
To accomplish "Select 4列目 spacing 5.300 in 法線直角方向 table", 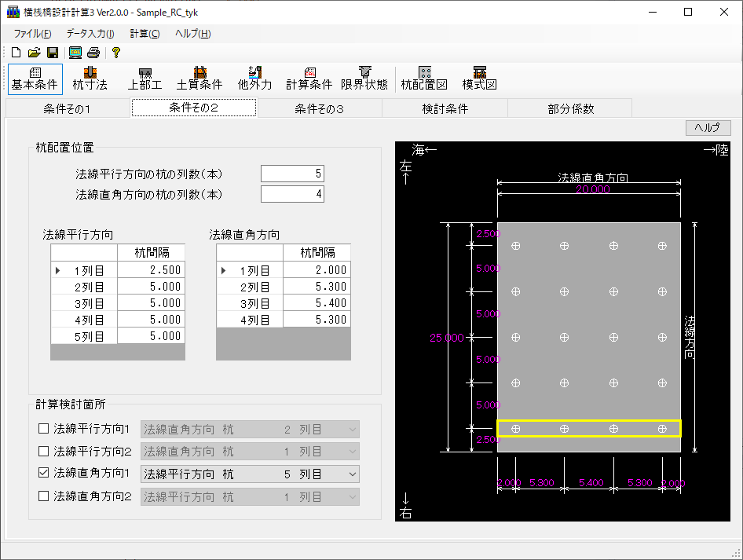I will pyautogui.click(x=317, y=320).
